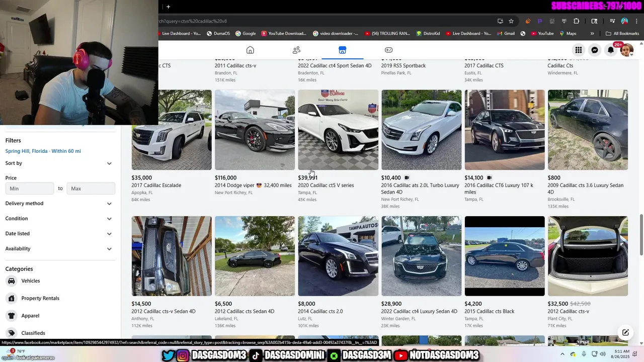Open the Messenger icon
Viewport: 644px width, 362px height.
tap(595, 50)
